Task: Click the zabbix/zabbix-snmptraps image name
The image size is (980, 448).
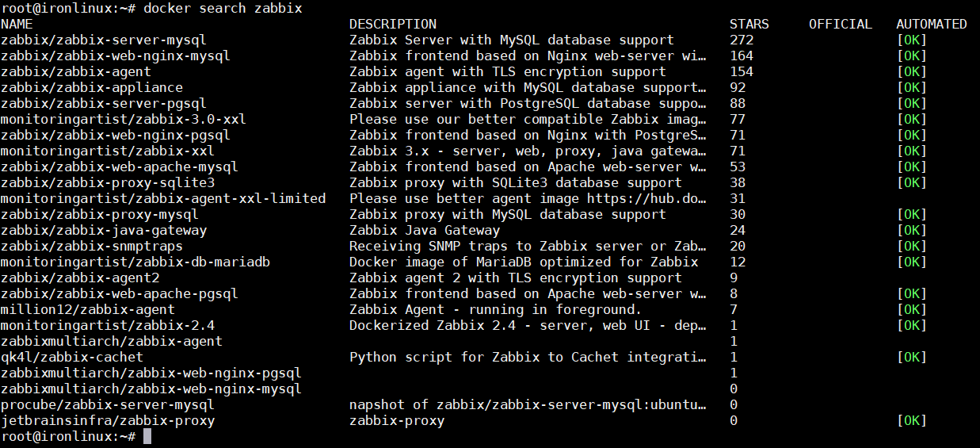Action: (x=92, y=246)
